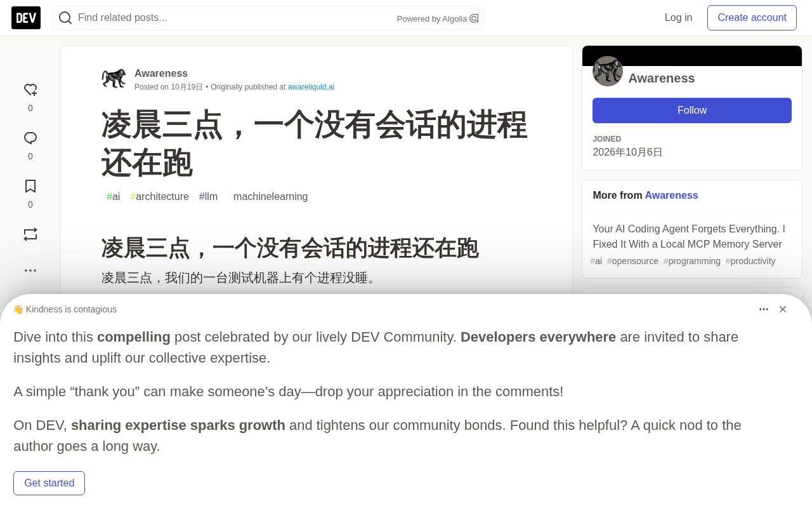The image size is (812, 508).
Task: Click the joined date 2026年10月6日
Action: (627, 152)
